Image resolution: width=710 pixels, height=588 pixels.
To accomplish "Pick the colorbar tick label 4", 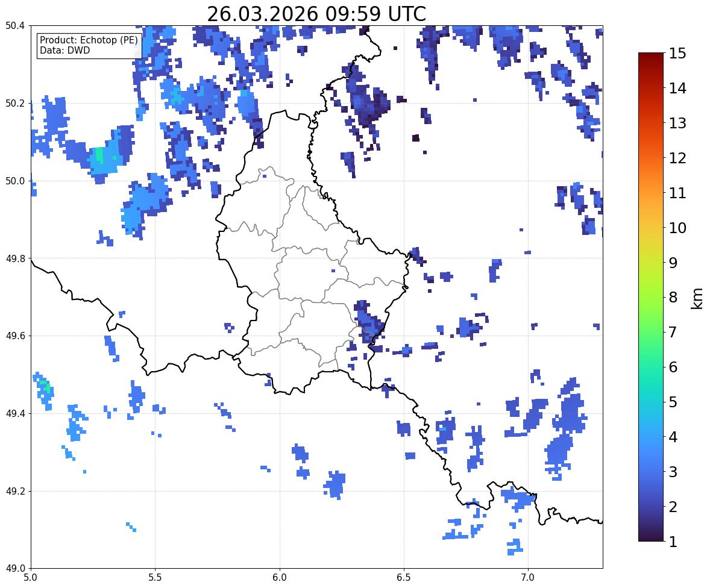I will pyautogui.click(x=673, y=437).
